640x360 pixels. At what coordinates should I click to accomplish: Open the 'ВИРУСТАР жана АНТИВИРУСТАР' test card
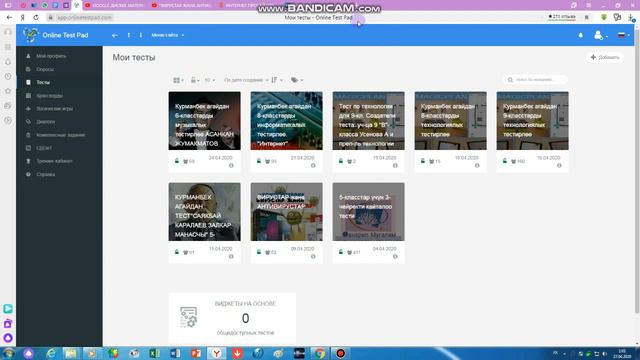(x=287, y=212)
